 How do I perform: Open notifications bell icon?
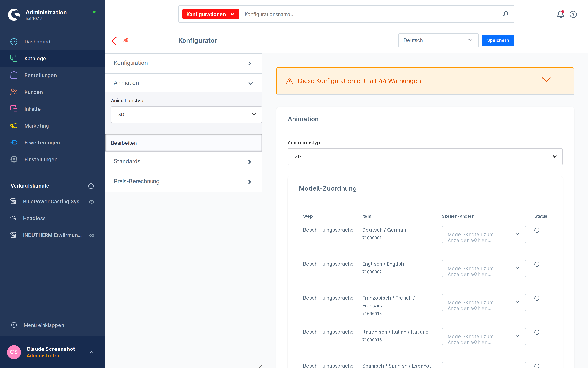click(561, 14)
